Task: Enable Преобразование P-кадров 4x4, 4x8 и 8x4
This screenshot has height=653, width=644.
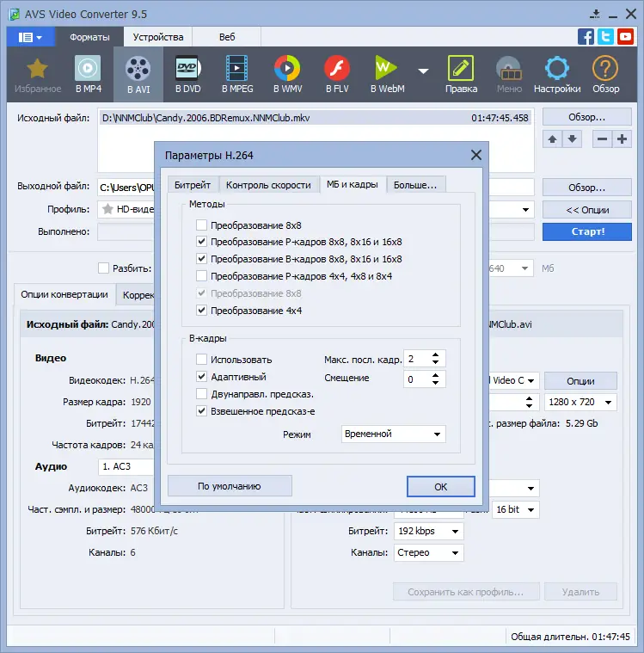Action: 201,275
